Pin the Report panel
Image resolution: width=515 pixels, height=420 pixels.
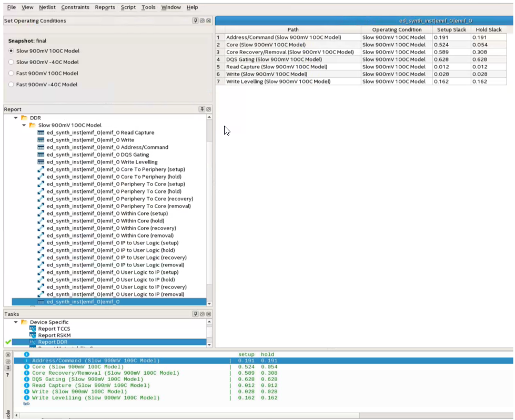pyautogui.click(x=202, y=109)
